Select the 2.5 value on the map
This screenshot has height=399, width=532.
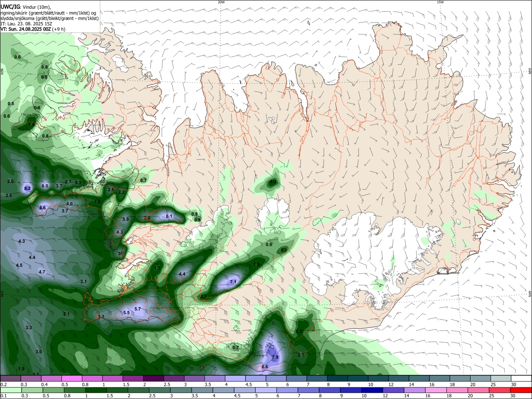pos(78,182)
